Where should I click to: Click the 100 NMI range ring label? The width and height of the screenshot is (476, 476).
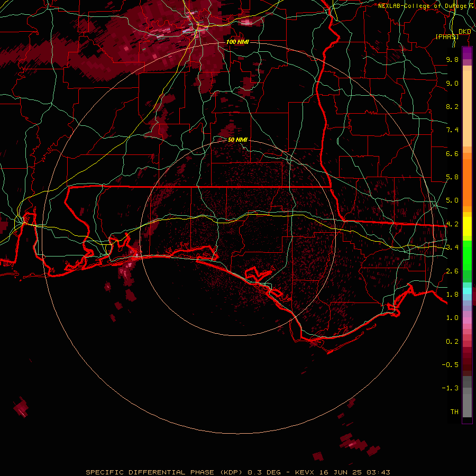(237, 42)
